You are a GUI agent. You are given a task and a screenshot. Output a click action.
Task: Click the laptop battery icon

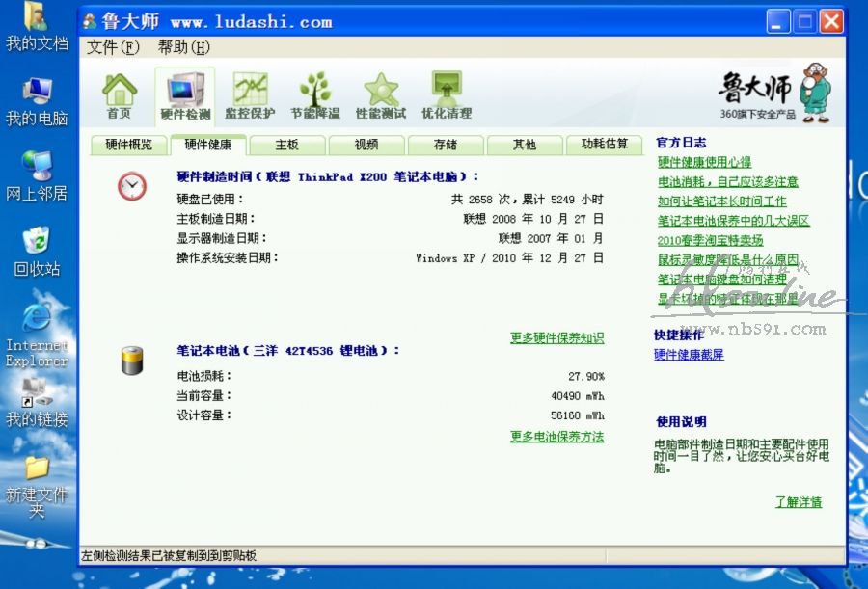(132, 361)
